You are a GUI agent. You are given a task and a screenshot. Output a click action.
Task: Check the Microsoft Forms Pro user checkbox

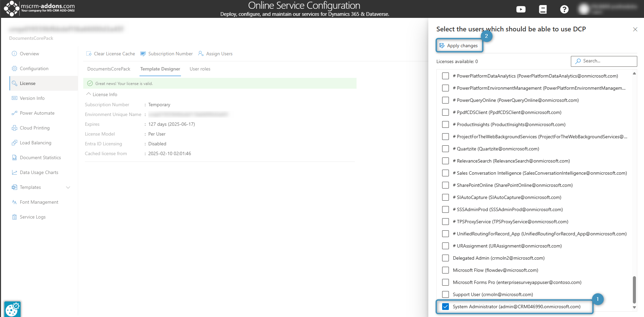click(445, 282)
